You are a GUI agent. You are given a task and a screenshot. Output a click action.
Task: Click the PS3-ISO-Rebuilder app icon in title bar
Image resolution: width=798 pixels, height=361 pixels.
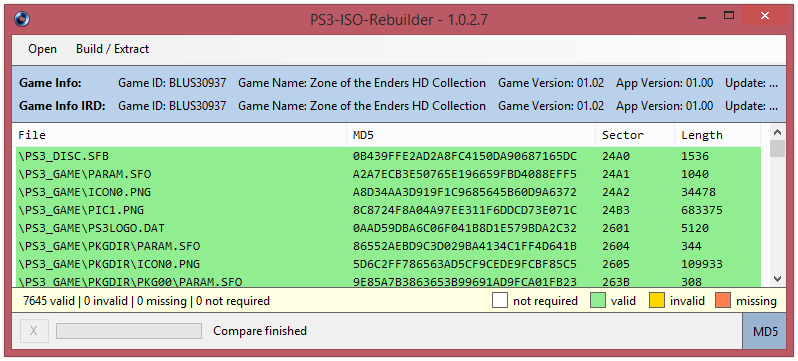(22, 19)
